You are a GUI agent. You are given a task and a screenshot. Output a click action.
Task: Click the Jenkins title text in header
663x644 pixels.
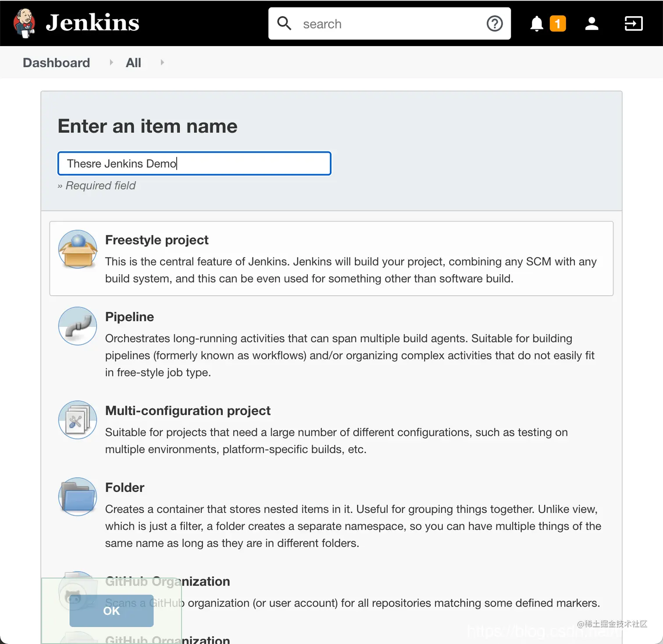93,23
